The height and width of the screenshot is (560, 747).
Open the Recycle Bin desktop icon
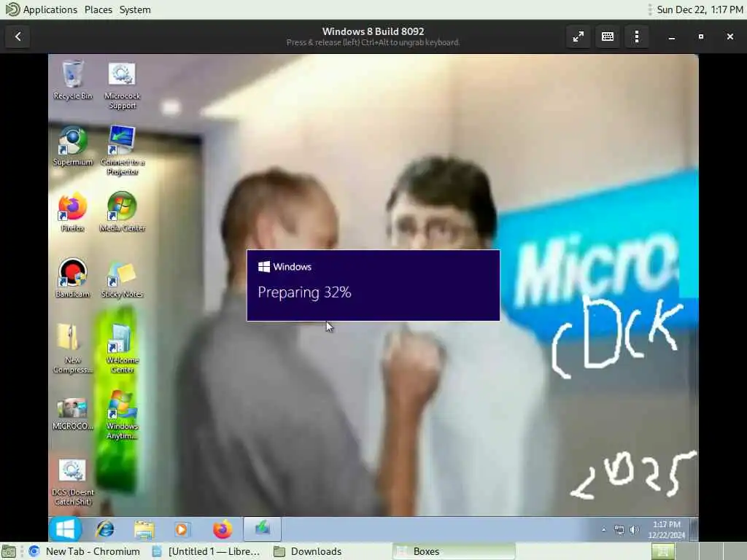tap(72, 80)
